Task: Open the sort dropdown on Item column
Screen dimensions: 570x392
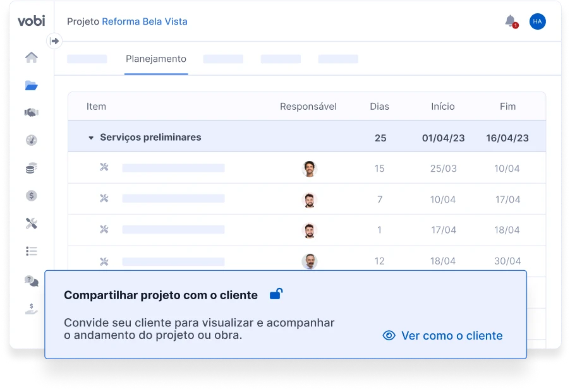Action: pyautogui.click(x=96, y=106)
